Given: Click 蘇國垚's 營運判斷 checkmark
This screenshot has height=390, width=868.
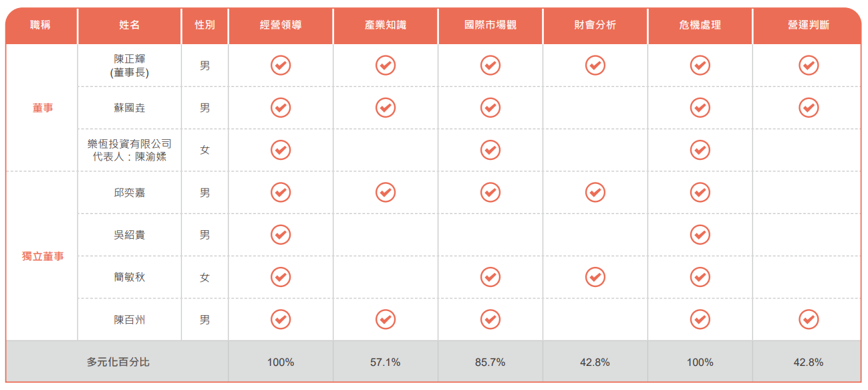Looking at the screenshot, I should pos(809,108).
